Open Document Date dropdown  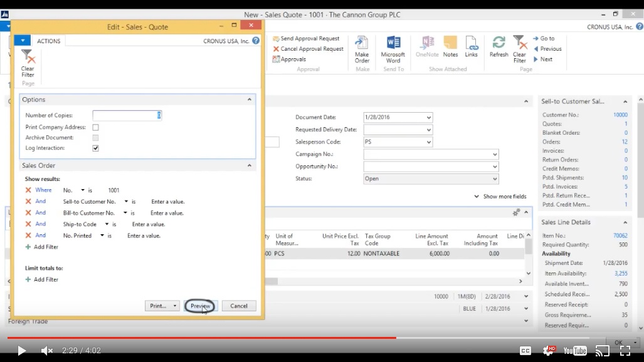(428, 117)
